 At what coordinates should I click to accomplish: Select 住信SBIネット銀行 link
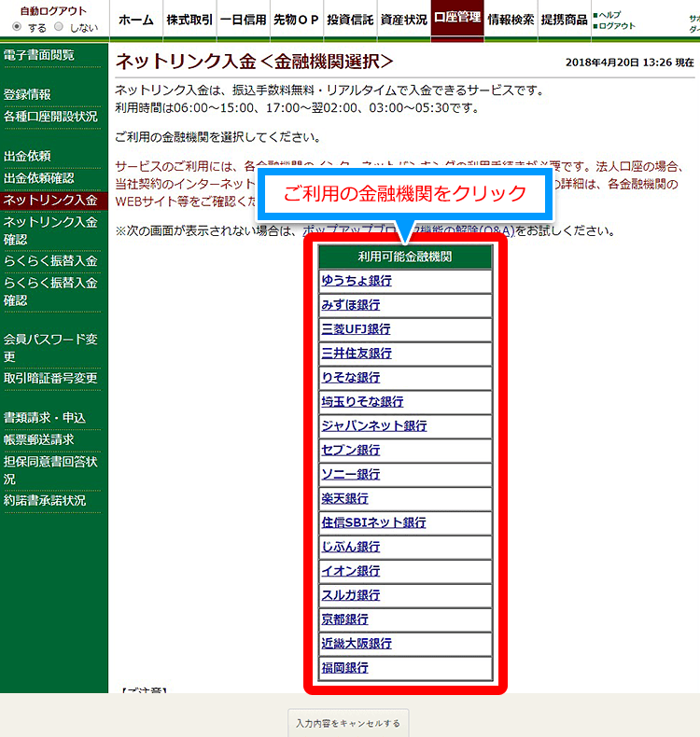click(373, 522)
